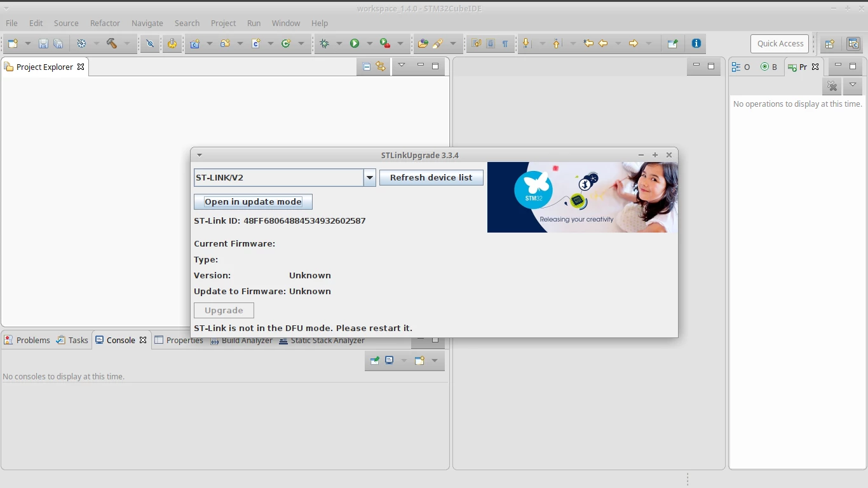The height and width of the screenshot is (488, 868).
Task: Expand the Debug configurations dropdown arrow
Action: [339, 44]
